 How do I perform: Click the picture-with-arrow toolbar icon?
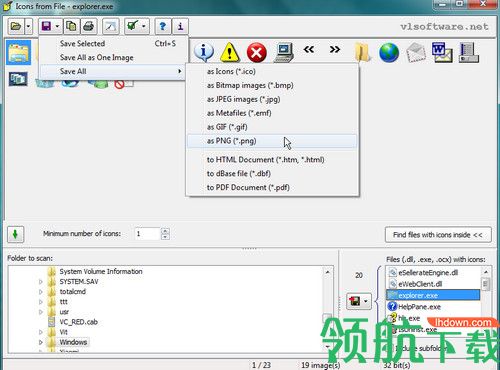(111, 26)
